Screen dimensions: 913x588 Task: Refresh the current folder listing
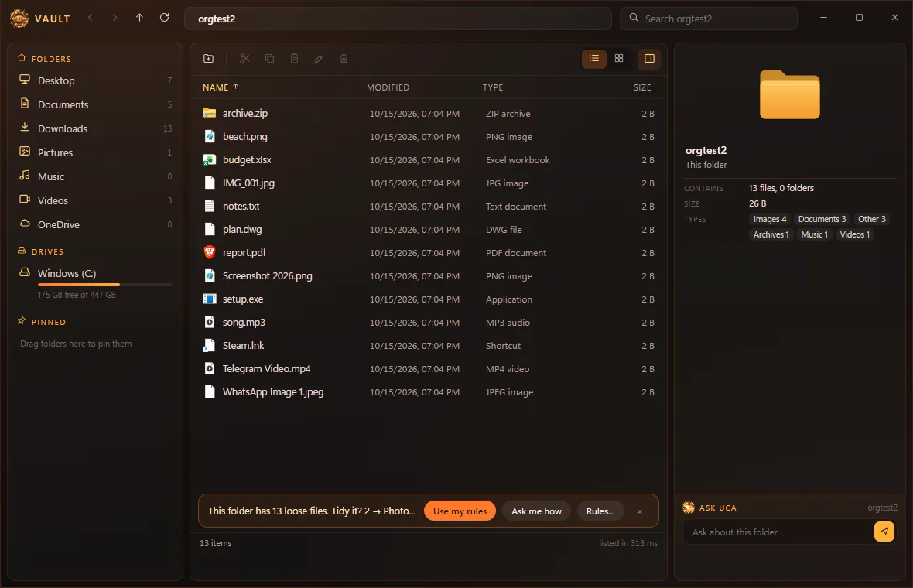click(x=164, y=18)
